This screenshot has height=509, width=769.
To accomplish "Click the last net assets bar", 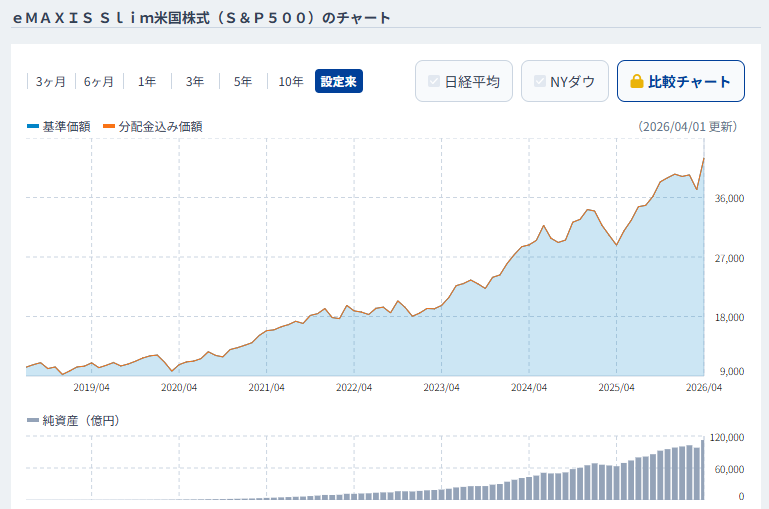I will click(703, 470).
